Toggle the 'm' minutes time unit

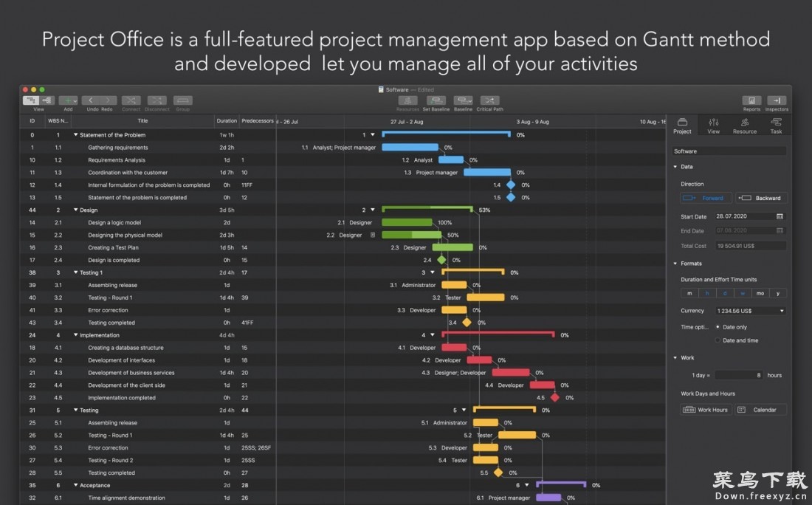[x=689, y=293]
